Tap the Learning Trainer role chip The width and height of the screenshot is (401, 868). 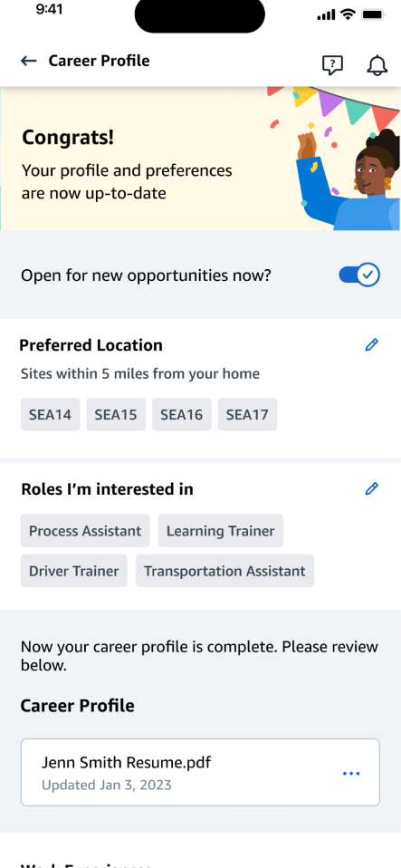(x=221, y=531)
